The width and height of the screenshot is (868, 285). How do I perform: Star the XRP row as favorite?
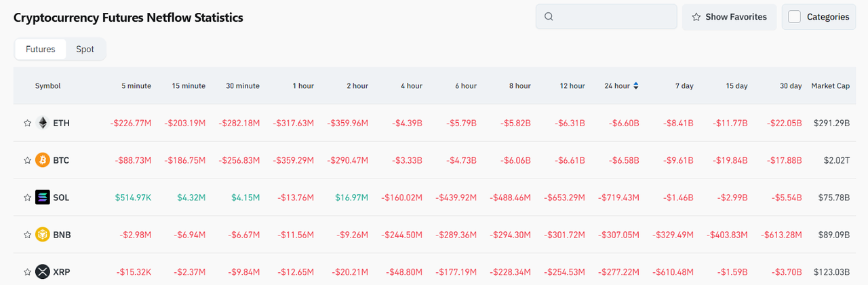[x=27, y=272]
